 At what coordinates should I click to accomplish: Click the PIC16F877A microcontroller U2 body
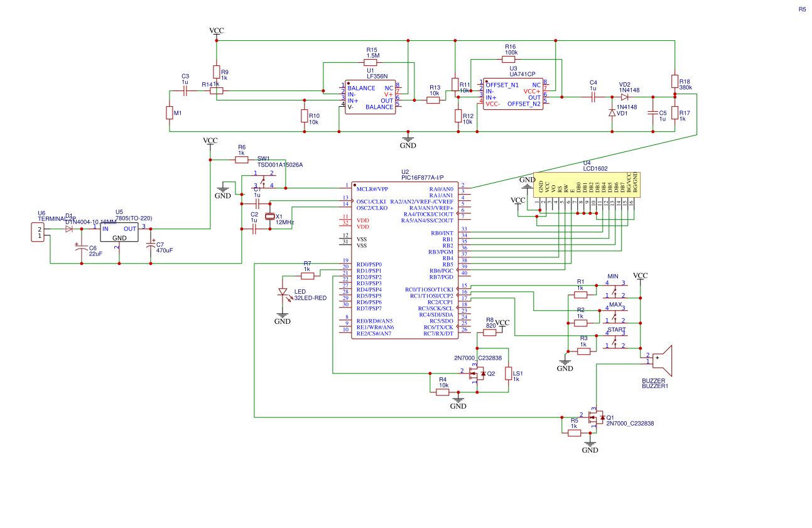point(404,261)
